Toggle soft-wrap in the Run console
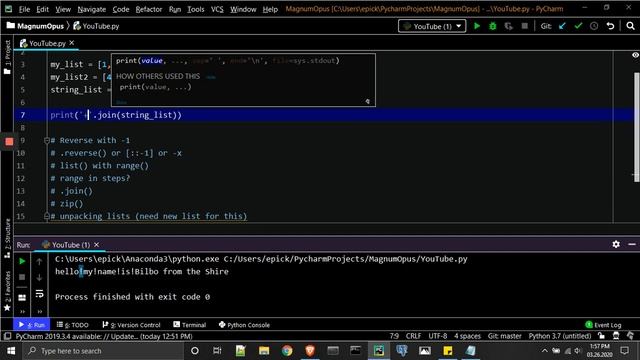Screen dimensions: 640x360 coord(39,293)
